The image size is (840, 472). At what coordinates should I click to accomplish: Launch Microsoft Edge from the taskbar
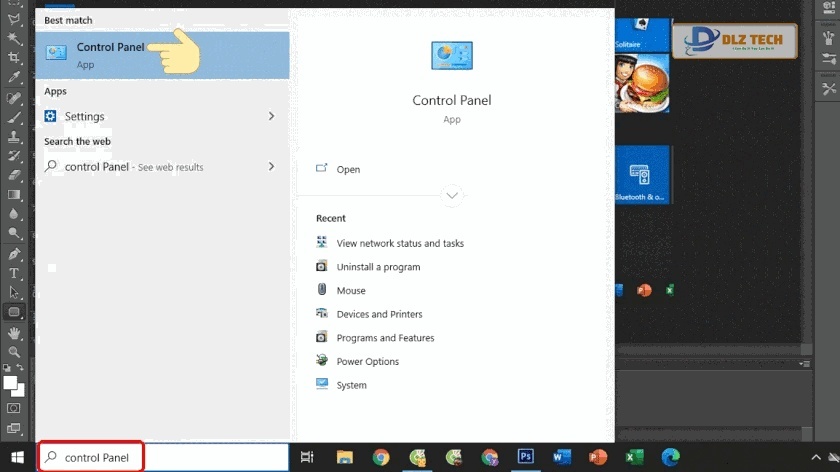click(669, 457)
